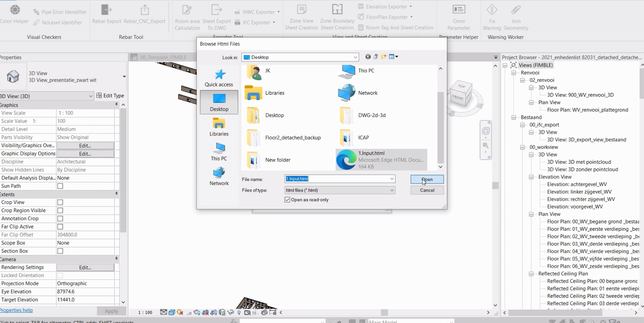The height and width of the screenshot is (323, 644).
Task: Open Visual Style in view control bar
Action: (172, 312)
